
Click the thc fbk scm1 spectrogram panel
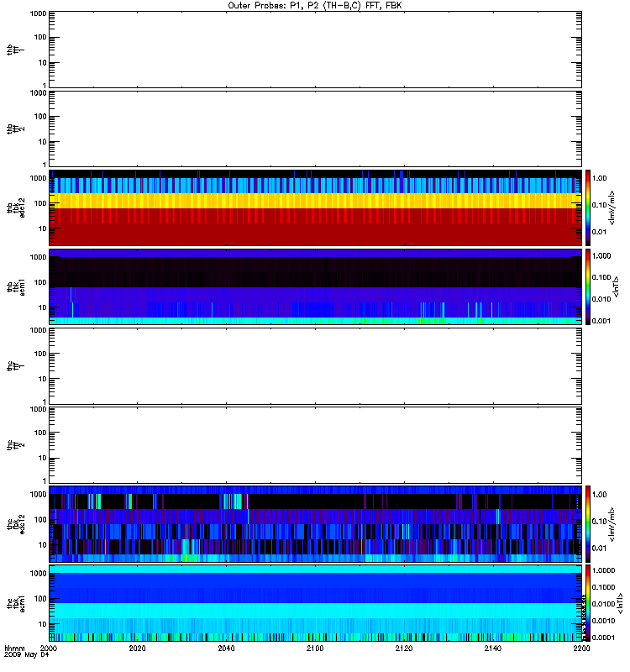tap(316, 603)
